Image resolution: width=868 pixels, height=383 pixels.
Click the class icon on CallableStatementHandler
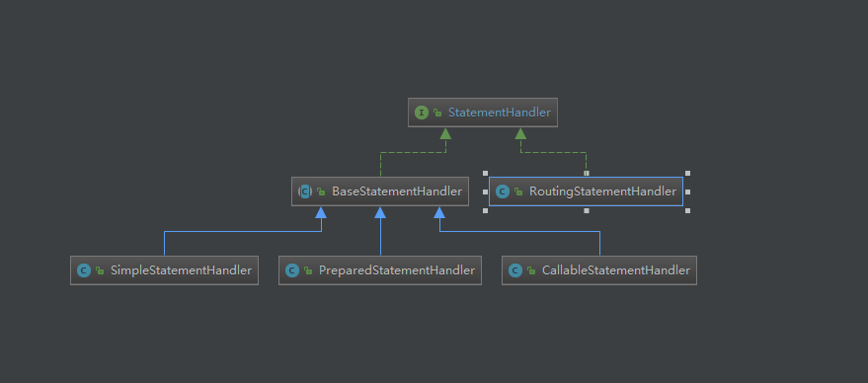515,270
